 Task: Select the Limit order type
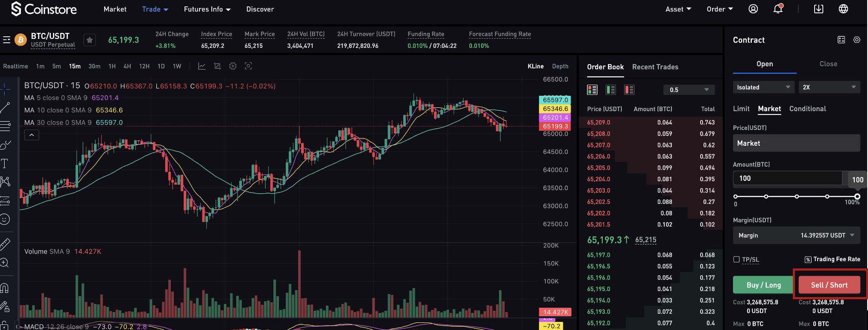tap(741, 109)
